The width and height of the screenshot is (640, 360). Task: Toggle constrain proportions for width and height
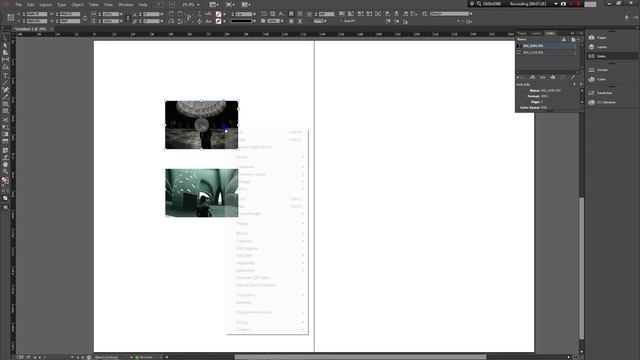85,18
